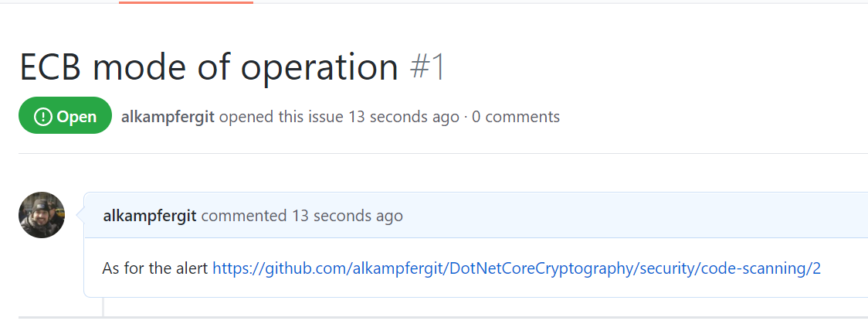The width and height of the screenshot is (868, 331).
Task: Click the word 'commented' in comment header
Action: click(244, 216)
